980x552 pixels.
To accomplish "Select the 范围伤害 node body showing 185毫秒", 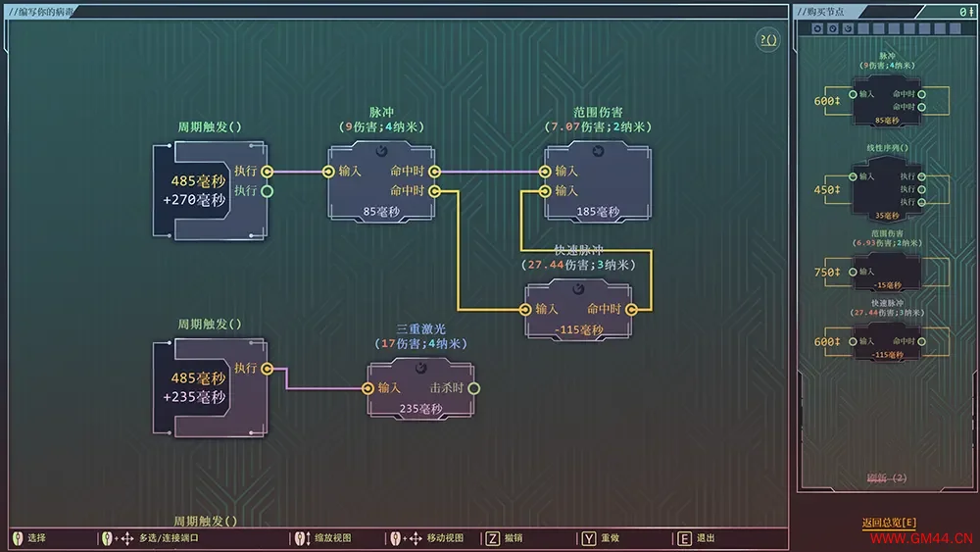I will [598, 181].
